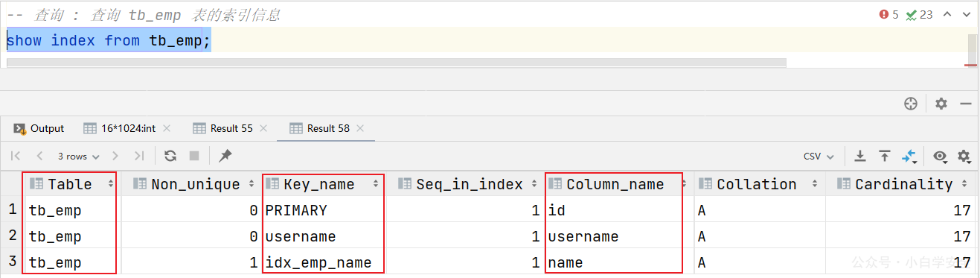Open the CSV format dropdown
980x278 pixels.
click(x=819, y=157)
